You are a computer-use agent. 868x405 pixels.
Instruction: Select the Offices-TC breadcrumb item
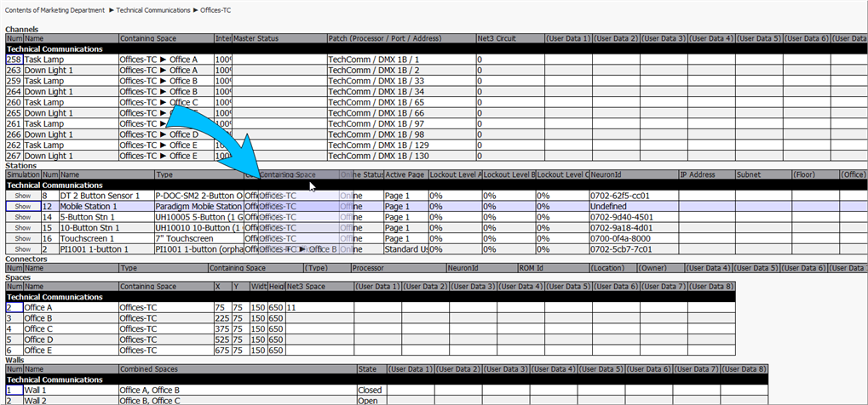coord(215,9)
